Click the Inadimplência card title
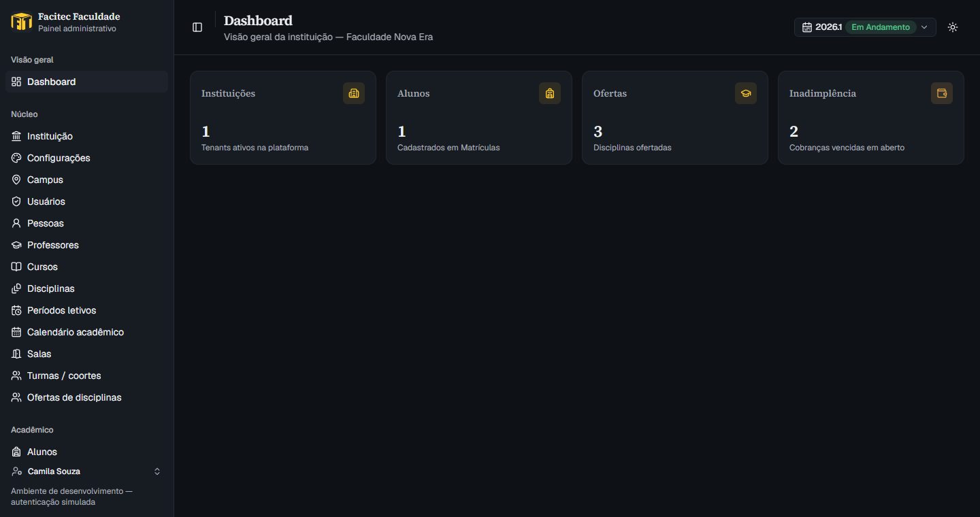The width and height of the screenshot is (980, 517). coord(823,93)
